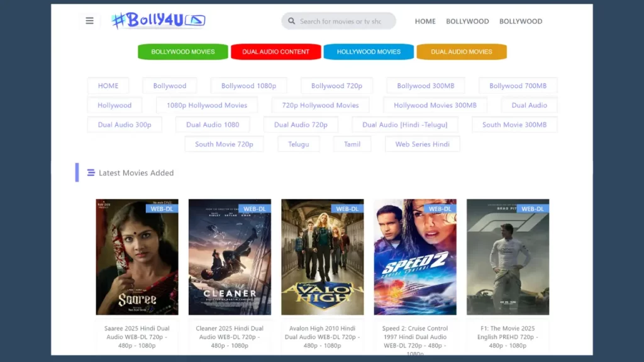Click the list icon beside Latest Movies Added
Image resolution: width=644 pixels, height=362 pixels.
[x=91, y=172]
